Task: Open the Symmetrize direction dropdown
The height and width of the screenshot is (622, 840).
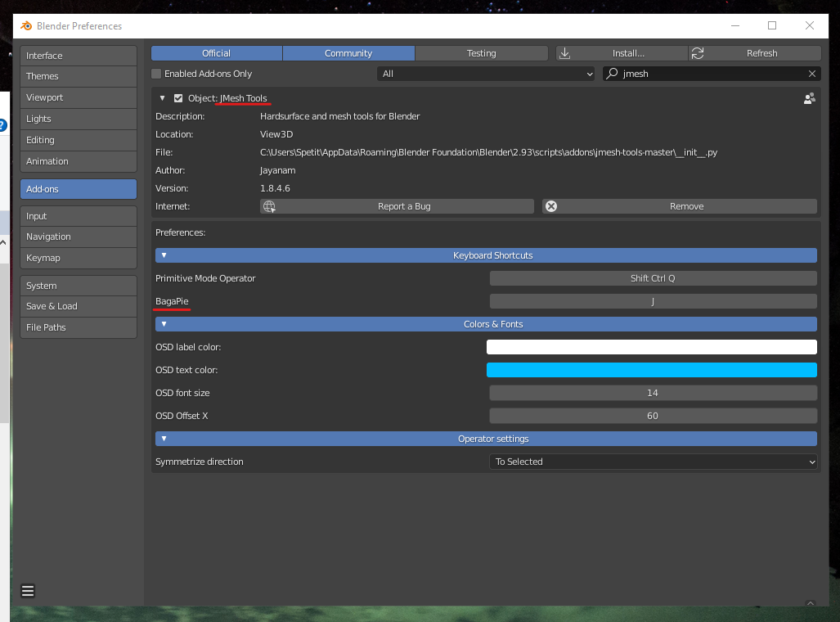Action: click(x=653, y=462)
